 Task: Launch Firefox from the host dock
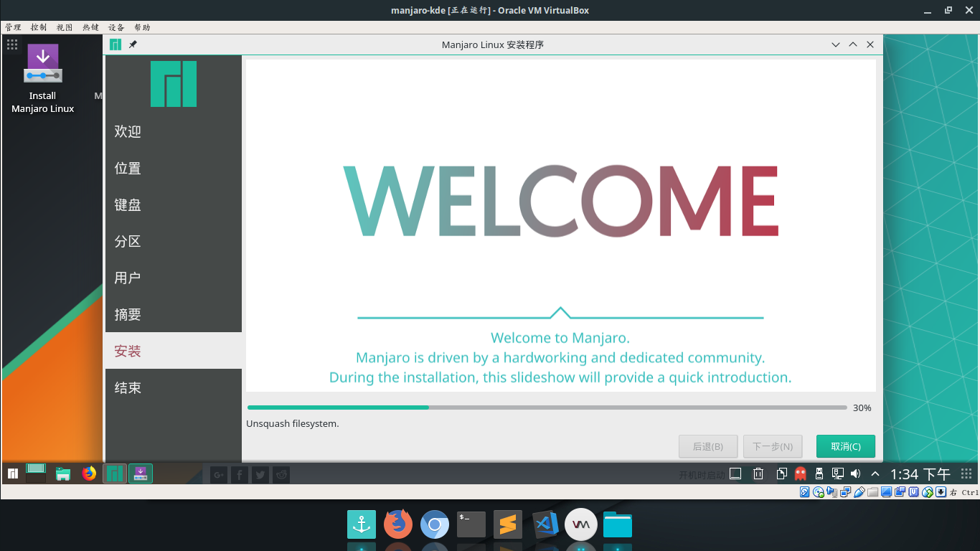[x=398, y=524]
